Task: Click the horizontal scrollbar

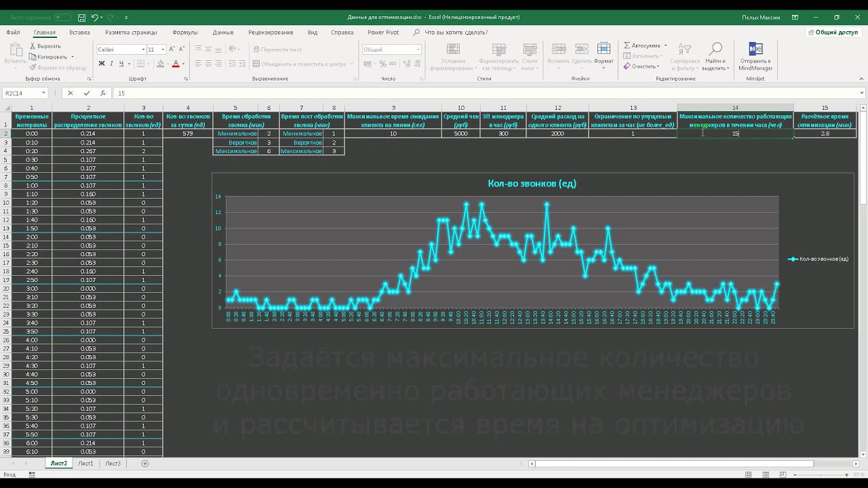Action: pyautogui.click(x=675, y=464)
